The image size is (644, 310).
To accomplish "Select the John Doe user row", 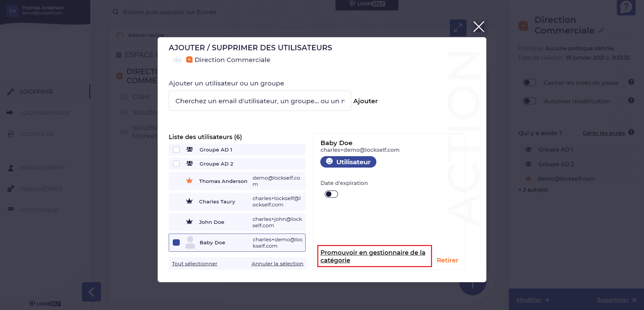I will [x=237, y=222].
